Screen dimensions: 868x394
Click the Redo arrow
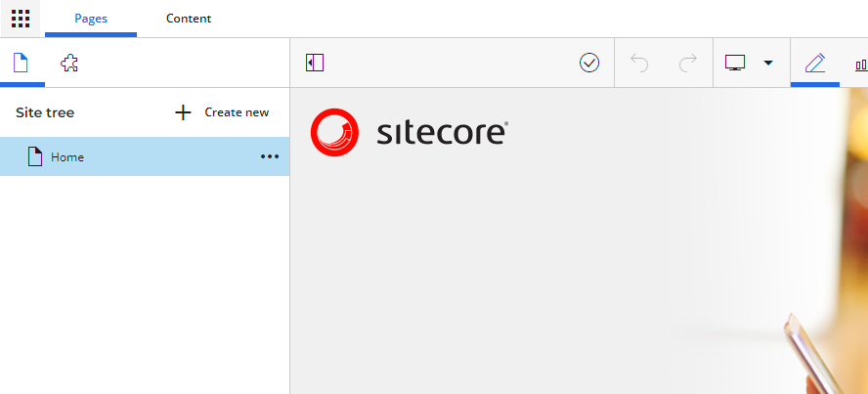[687, 64]
